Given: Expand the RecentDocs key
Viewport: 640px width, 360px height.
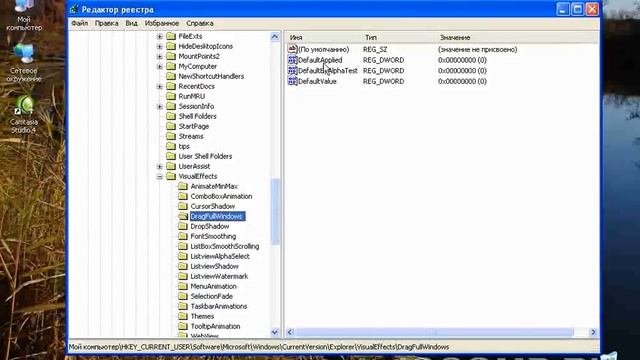Looking at the screenshot, I should [160, 87].
